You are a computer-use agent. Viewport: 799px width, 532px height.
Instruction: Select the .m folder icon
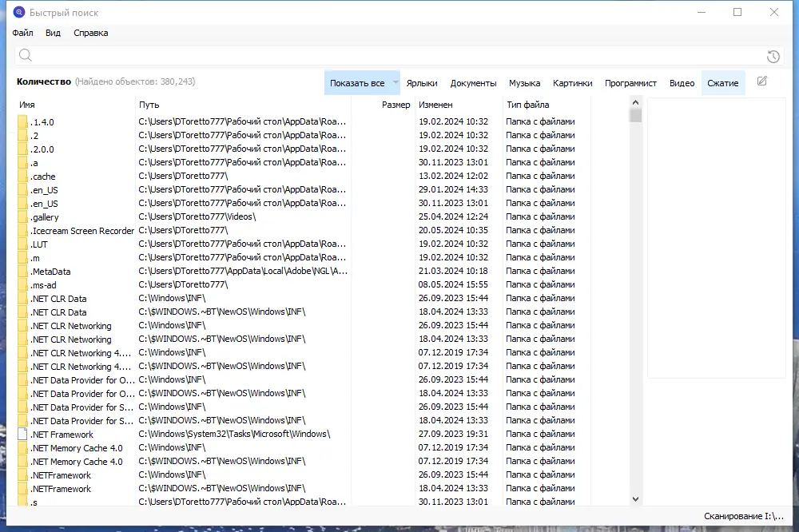coord(22,258)
